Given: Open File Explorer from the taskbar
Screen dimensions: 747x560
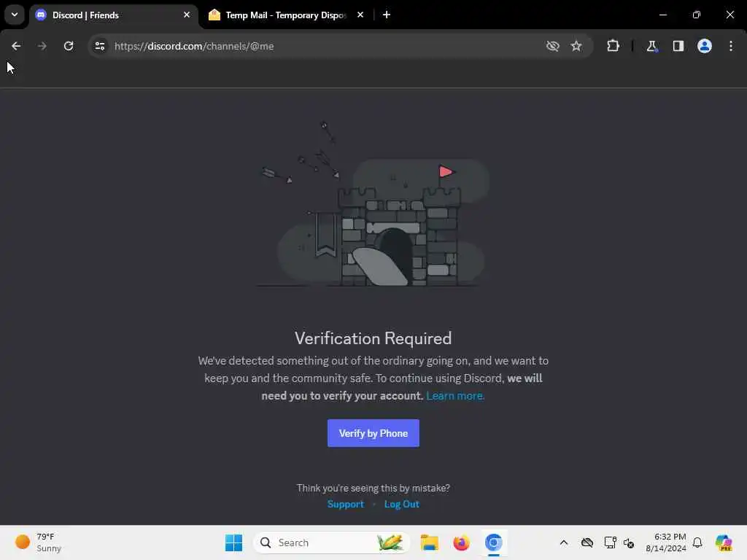Looking at the screenshot, I should 429,542.
